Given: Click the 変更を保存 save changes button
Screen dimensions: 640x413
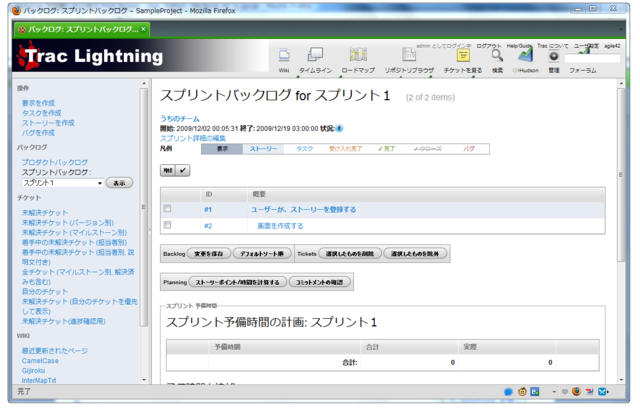Looking at the screenshot, I should click(209, 254).
